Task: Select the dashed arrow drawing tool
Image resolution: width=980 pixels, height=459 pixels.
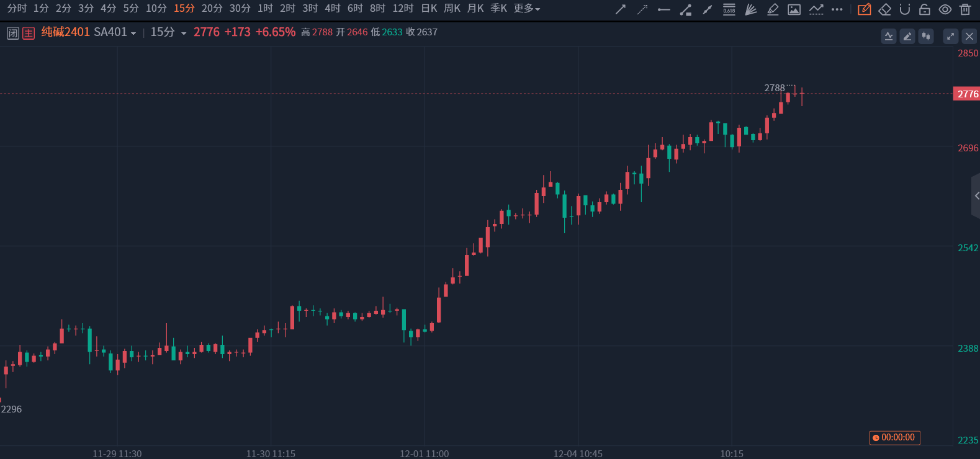Action: [642, 9]
